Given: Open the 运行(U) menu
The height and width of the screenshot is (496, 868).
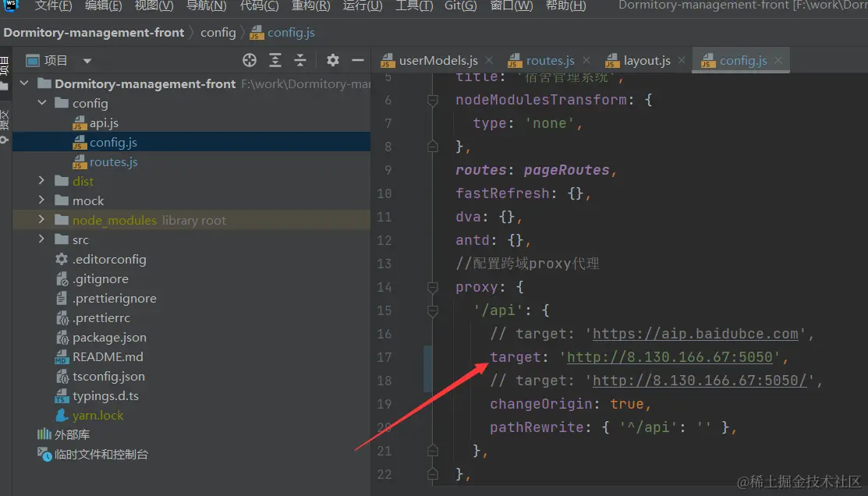Looking at the screenshot, I should 362,6.
